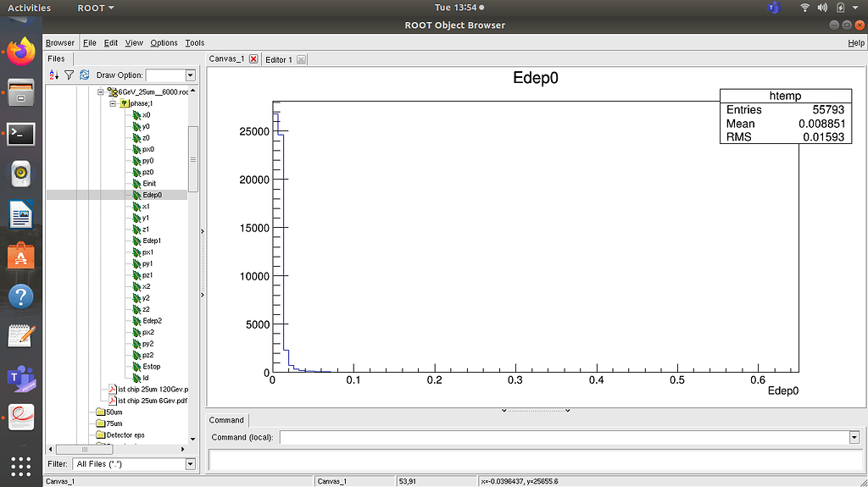Screen dimensions: 868x487
Task: Open Firefox from the dock
Action: [x=21, y=51]
